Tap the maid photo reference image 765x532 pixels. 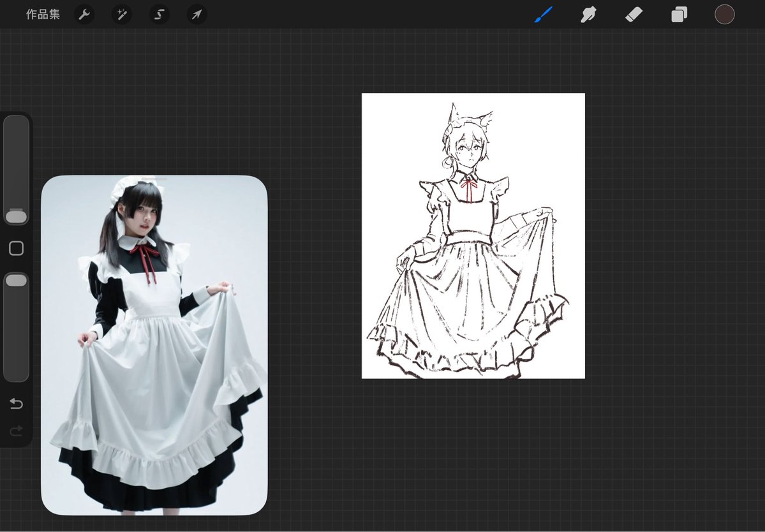click(x=154, y=345)
